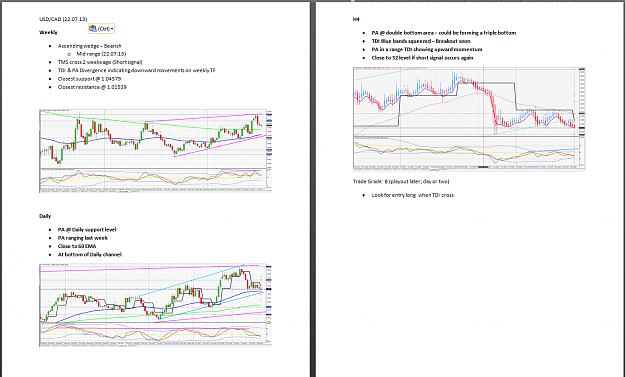
Task: Click 'PA in a range TDI showing upward momentum'
Action: (x=427, y=49)
